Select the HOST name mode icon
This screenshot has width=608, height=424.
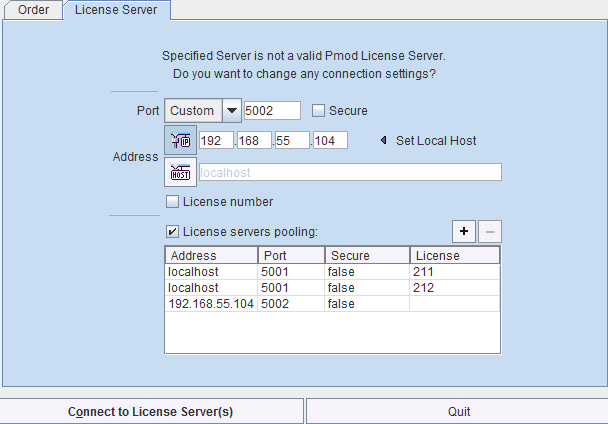coord(180,172)
